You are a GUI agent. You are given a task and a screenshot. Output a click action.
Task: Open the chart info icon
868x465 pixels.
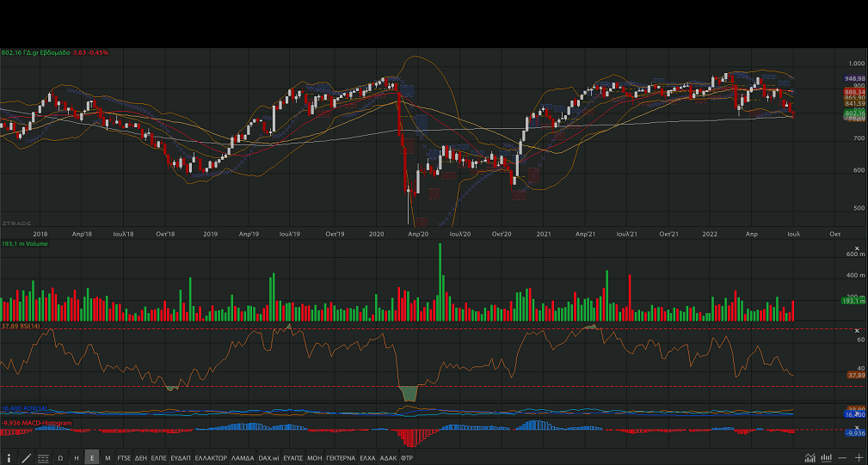(9, 458)
